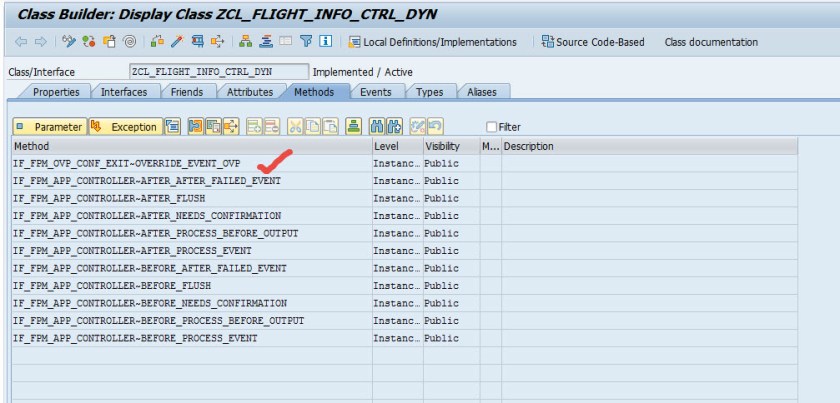Click the Visibility column header
The width and height of the screenshot is (840, 403).
coord(452,146)
